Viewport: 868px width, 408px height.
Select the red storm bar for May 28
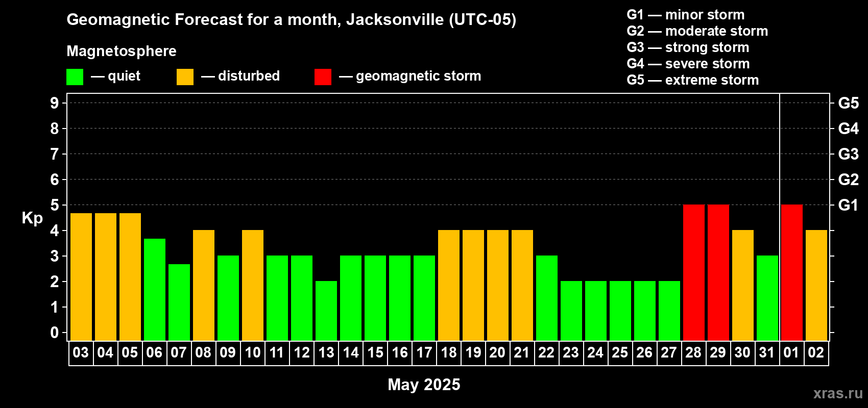694,273
